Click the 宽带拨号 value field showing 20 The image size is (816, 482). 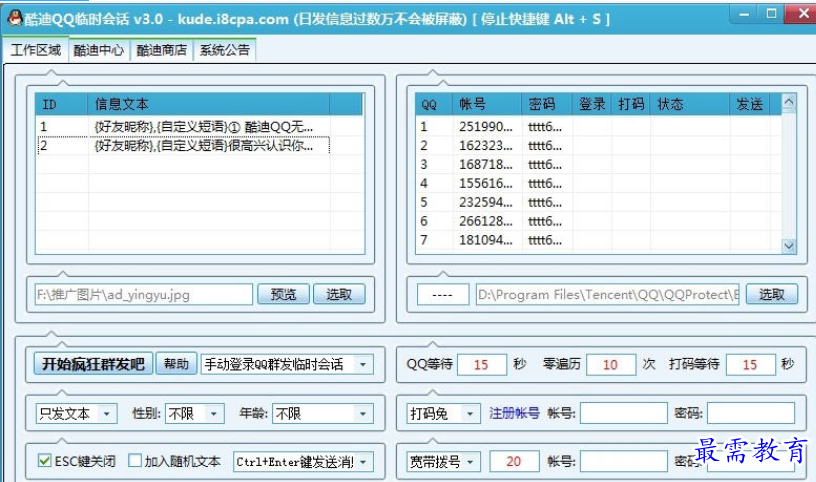click(x=514, y=462)
